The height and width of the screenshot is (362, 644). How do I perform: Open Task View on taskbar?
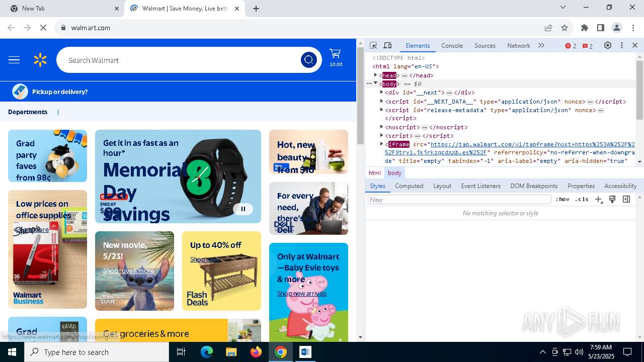[181, 352]
